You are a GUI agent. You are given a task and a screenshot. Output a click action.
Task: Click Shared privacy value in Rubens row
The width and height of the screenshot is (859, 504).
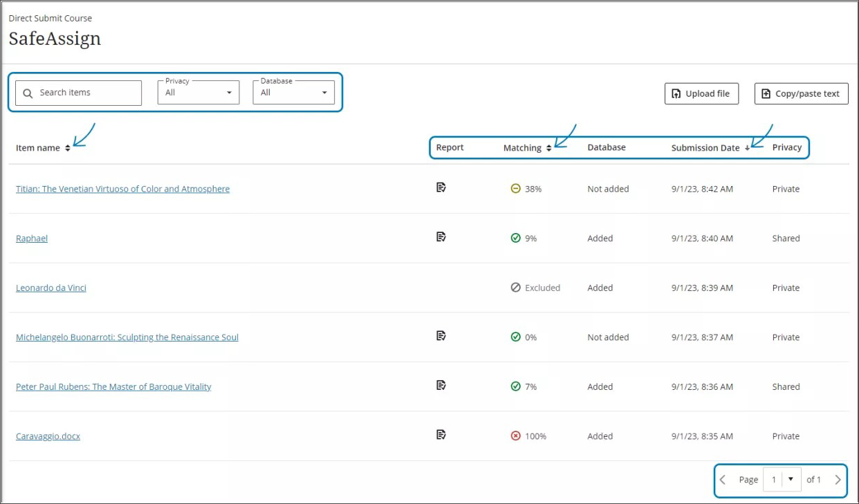(786, 386)
